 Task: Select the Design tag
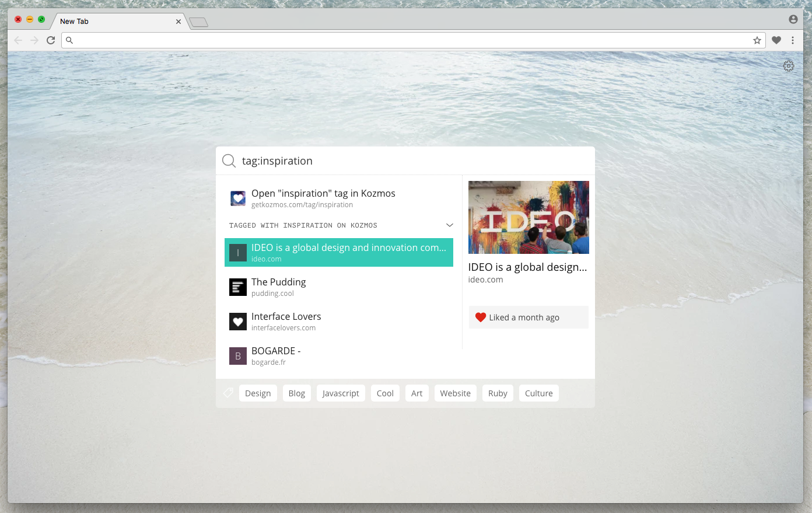(258, 393)
